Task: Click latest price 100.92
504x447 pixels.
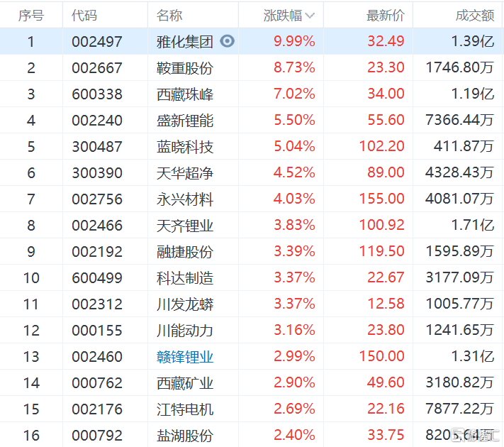Action: [381, 225]
